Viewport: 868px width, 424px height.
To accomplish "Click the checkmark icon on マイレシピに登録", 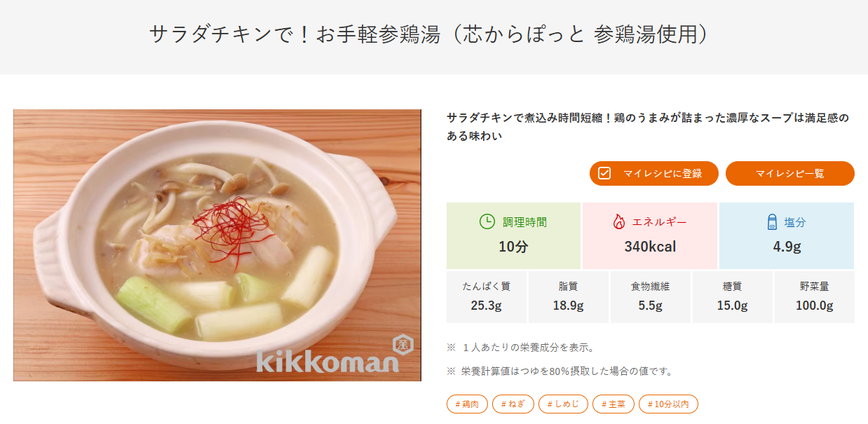I will click(604, 173).
